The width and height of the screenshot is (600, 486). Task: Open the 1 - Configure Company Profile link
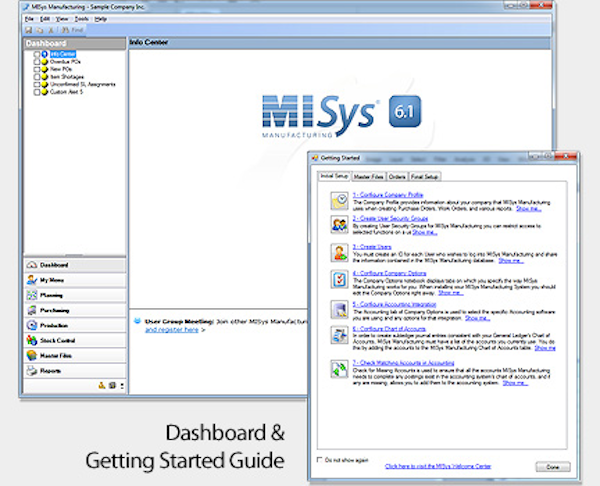coord(388,195)
